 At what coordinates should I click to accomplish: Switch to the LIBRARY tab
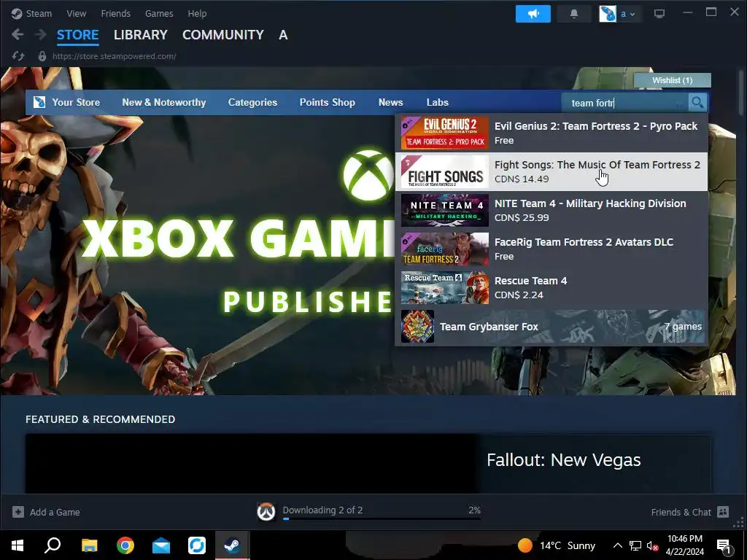(x=141, y=35)
